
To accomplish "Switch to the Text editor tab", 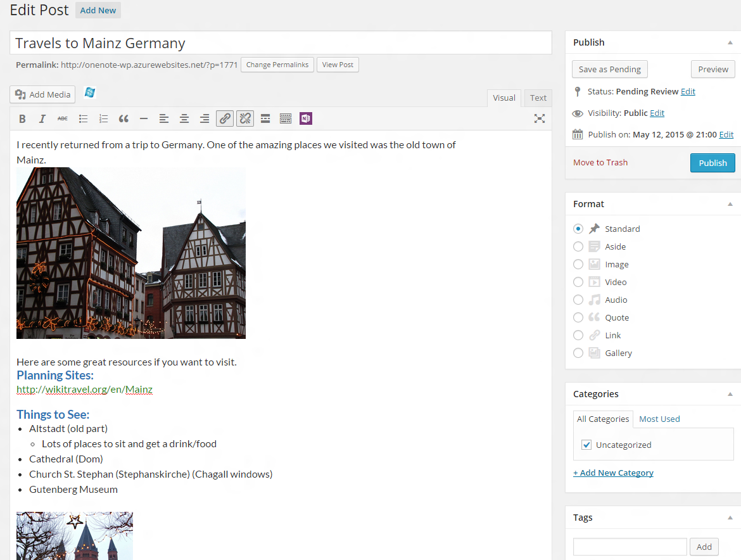I will (x=538, y=98).
